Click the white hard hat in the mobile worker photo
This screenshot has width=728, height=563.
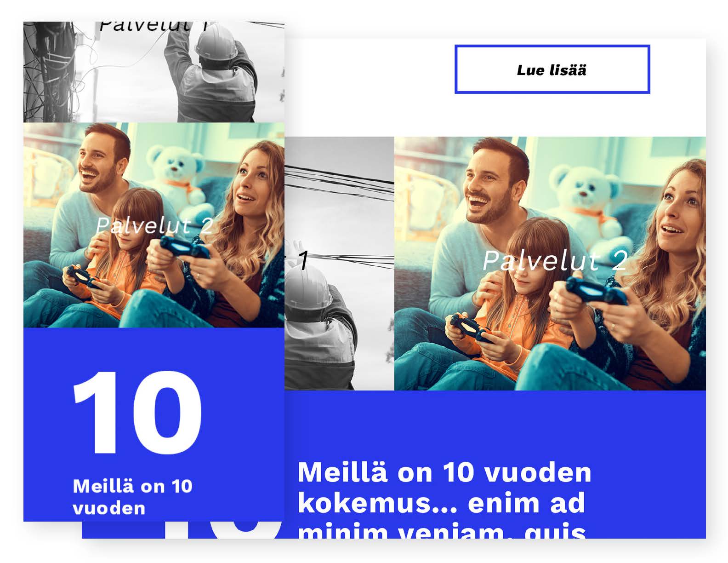[216, 42]
